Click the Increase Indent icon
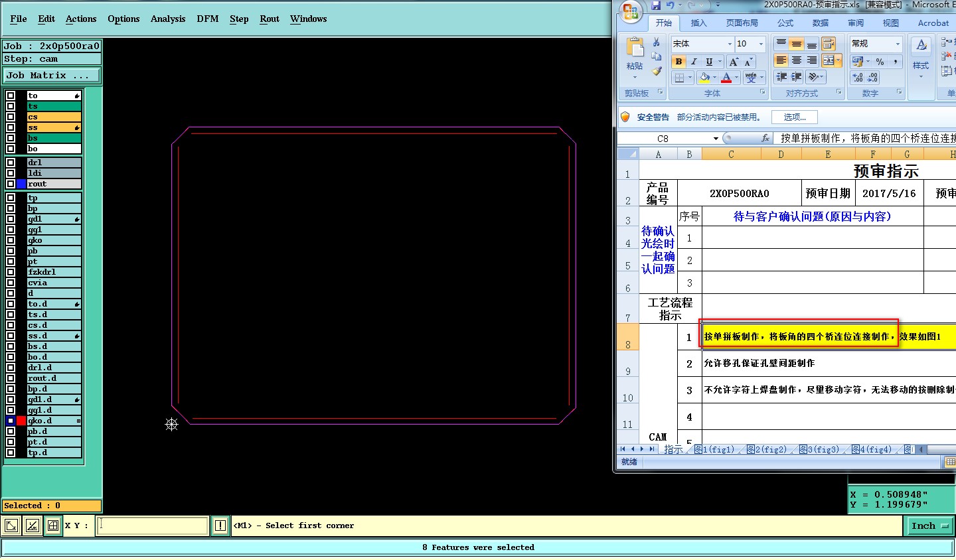The height and width of the screenshot is (560, 956). 796,77
